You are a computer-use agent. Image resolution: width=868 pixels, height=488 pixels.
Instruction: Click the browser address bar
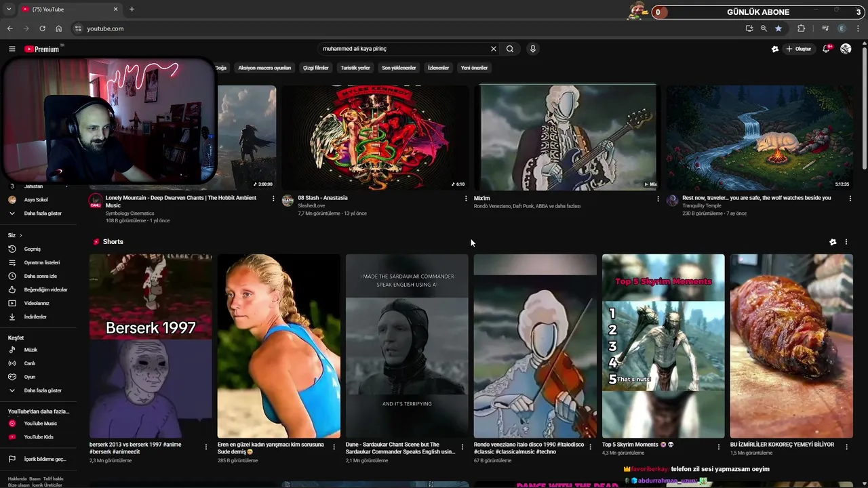[x=407, y=28]
